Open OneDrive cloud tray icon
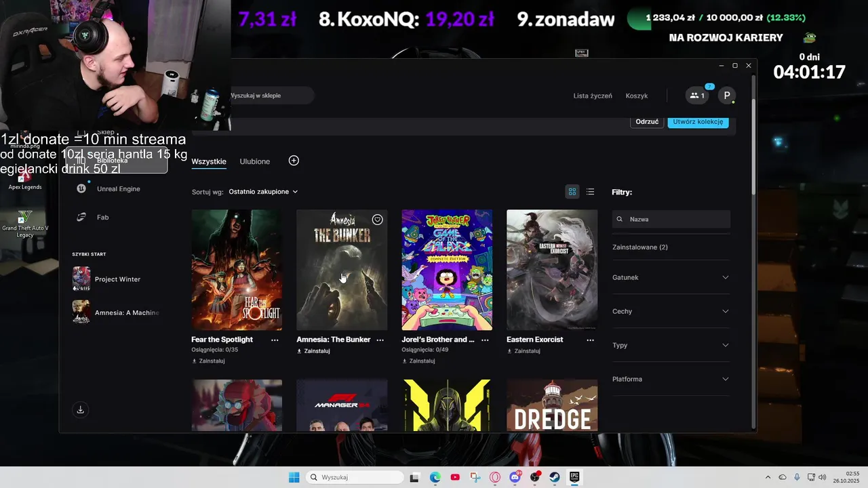This screenshot has height=488, width=868. point(783,477)
